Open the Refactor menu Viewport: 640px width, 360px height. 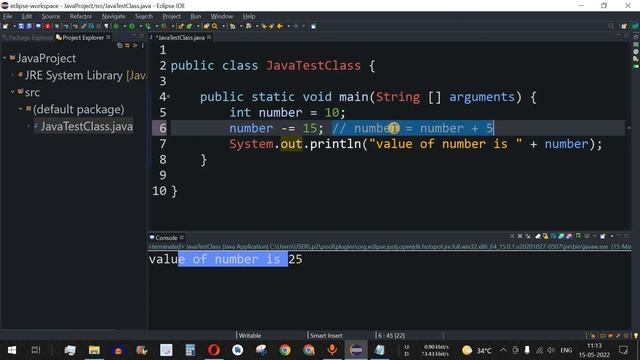point(80,16)
